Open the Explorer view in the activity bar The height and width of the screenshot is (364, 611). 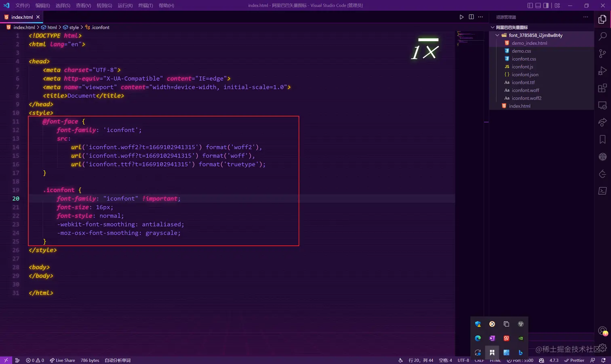pos(602,19)
